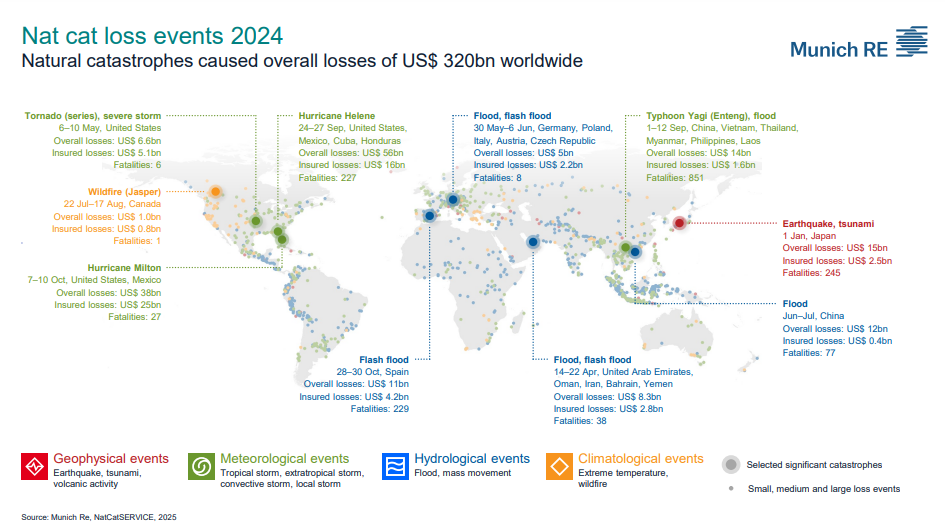The width and height of the screenshot is (945, 523).
Task: Select the Tornado (series), severe storm title
Action: pyautogui.click(x=94, y=116)
